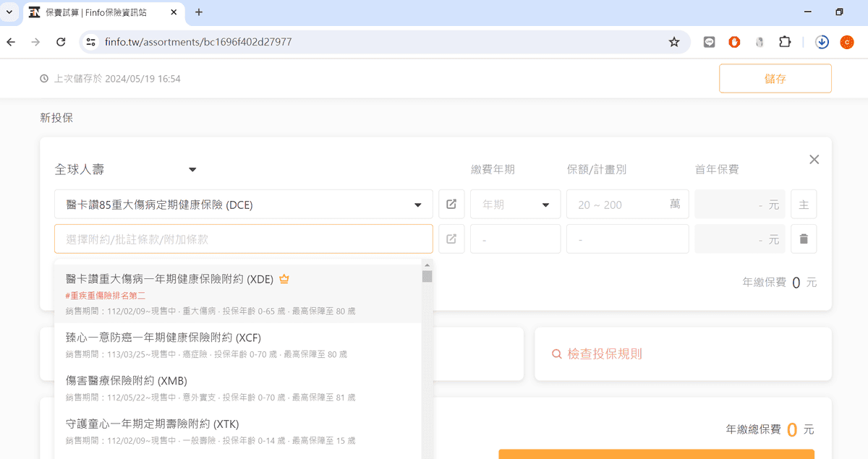Open the browser downloads icon
This screenshot has height=459, width=868.
pyautogui.click(x=822, y=42)
